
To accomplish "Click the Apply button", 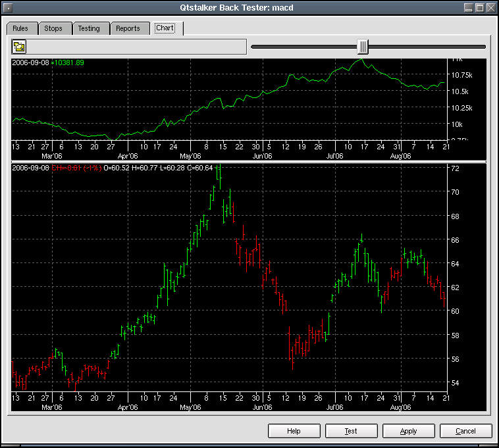I will coord(408,431).
